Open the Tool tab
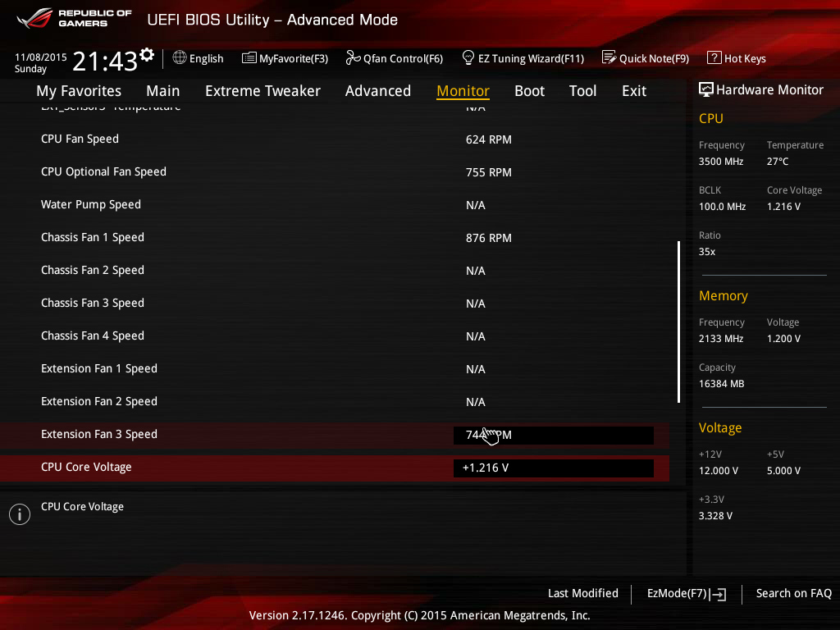The height and width of the screenshot is (630, 840). tap(582, 91)
